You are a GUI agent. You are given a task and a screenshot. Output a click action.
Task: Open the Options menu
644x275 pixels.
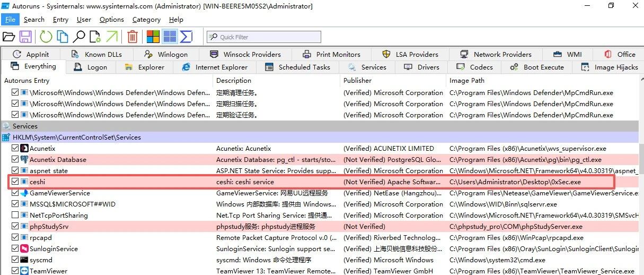[111, 20]
